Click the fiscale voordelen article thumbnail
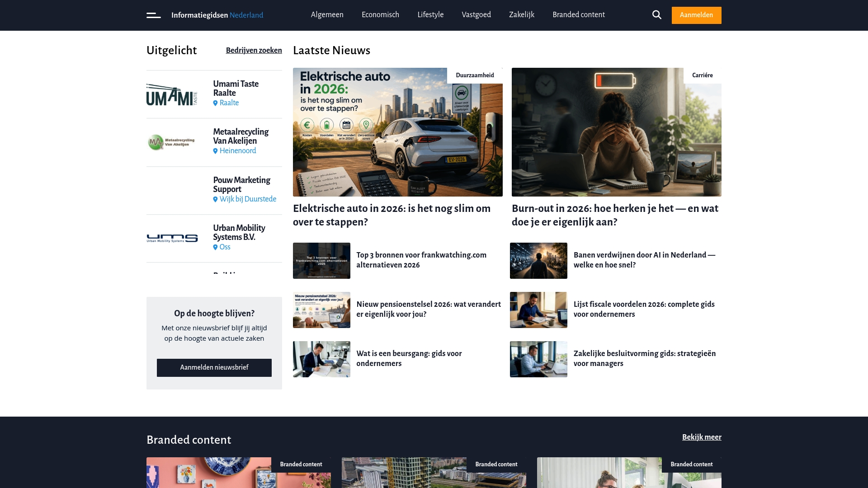The width and height of the screenshot is (868, 488). pyautogui.click(x=538, y=310)
